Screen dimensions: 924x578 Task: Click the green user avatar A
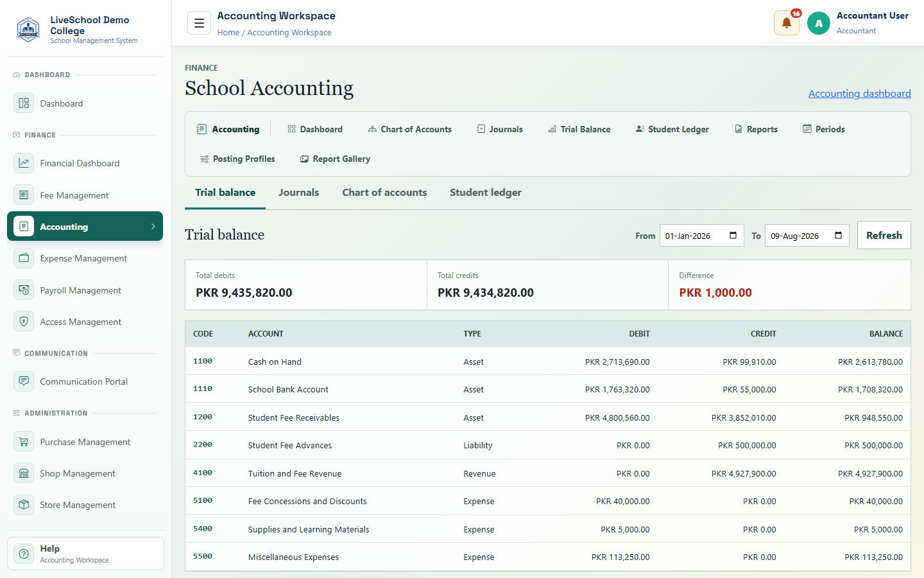(x=819, y=23)
